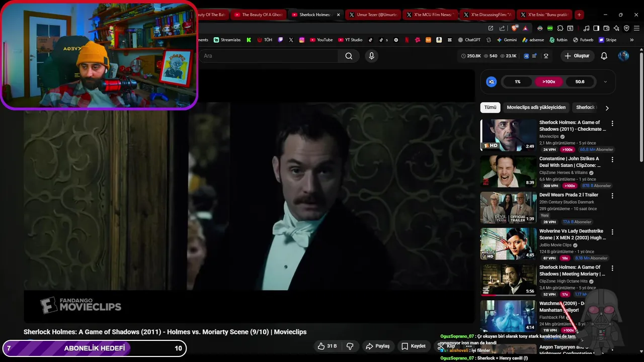Open the browser main hamburger menu

(x=636, y=28)
